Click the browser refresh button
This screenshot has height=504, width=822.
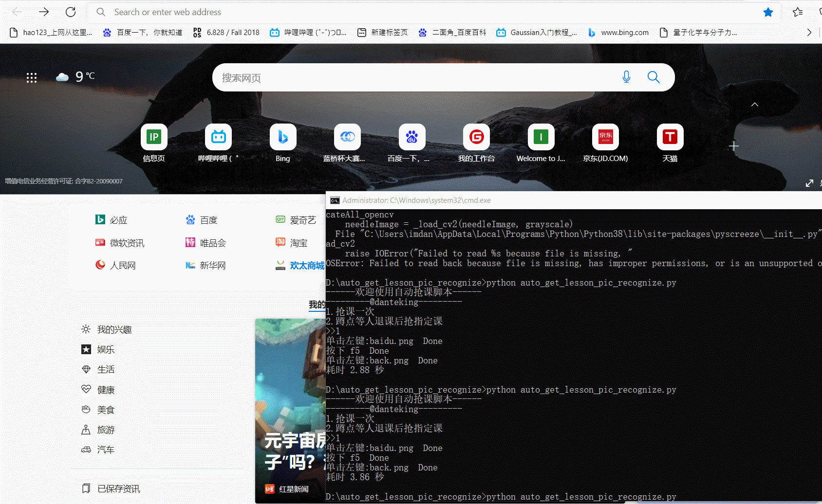[71, 12]
